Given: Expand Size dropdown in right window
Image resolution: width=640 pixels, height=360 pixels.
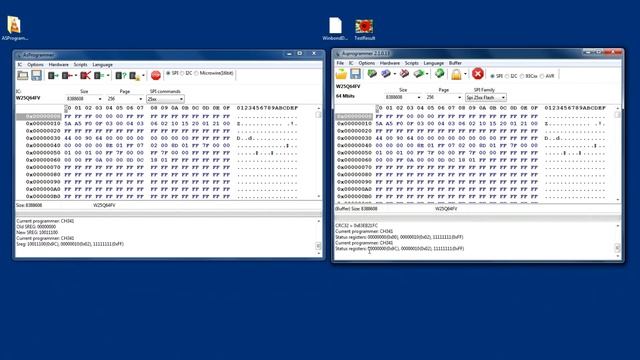Looking at the screenshot, I should [419, 97].
